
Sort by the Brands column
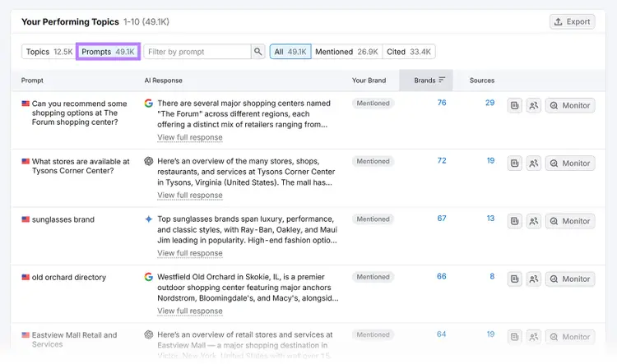(x=426, y=81)
